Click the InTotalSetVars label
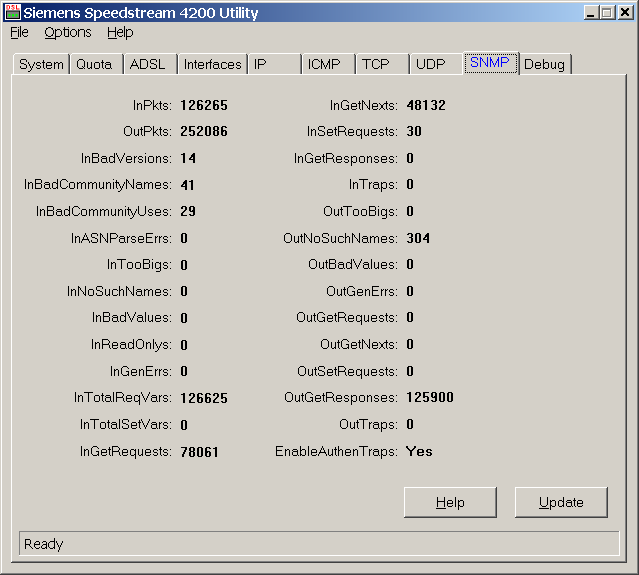 click(x=126, y=425)
